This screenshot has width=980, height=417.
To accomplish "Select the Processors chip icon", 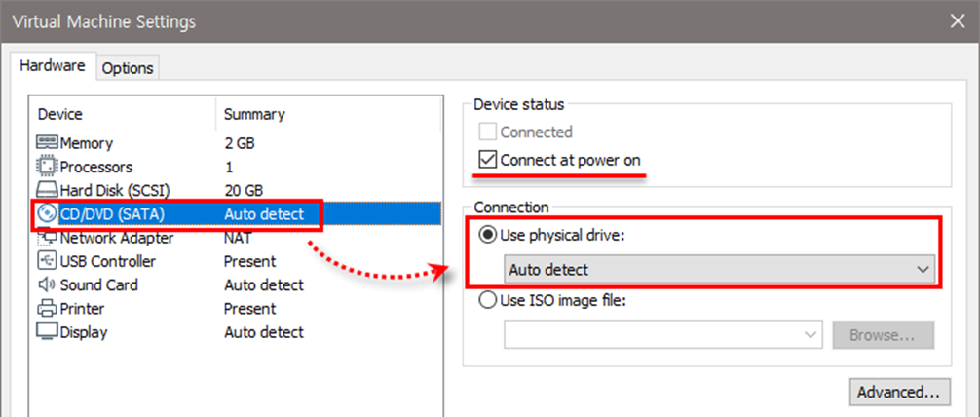I will point(48,167).
